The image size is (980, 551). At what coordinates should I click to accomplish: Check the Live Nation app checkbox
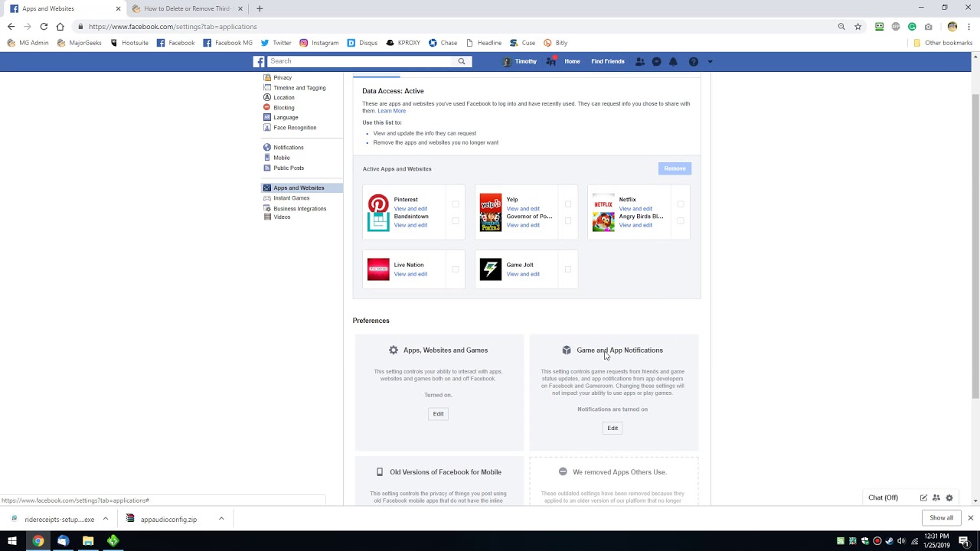[x=456, y=269]
